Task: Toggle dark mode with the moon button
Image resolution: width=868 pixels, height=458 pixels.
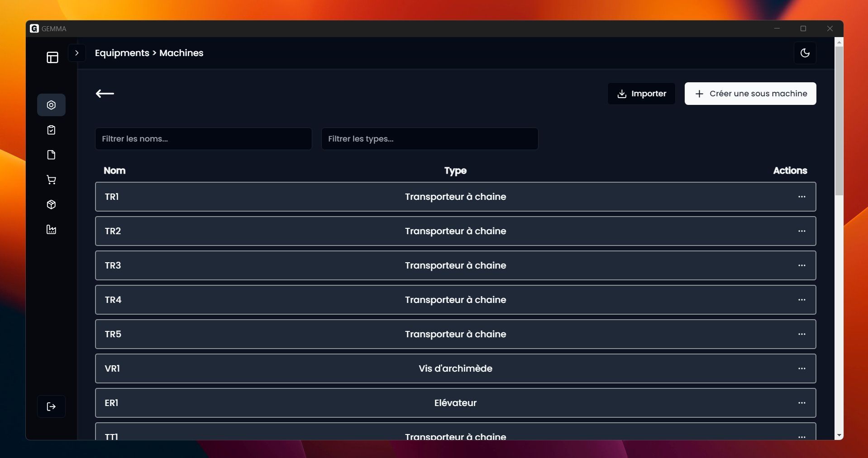Action: pyautogui.click(x=805, y=53)
